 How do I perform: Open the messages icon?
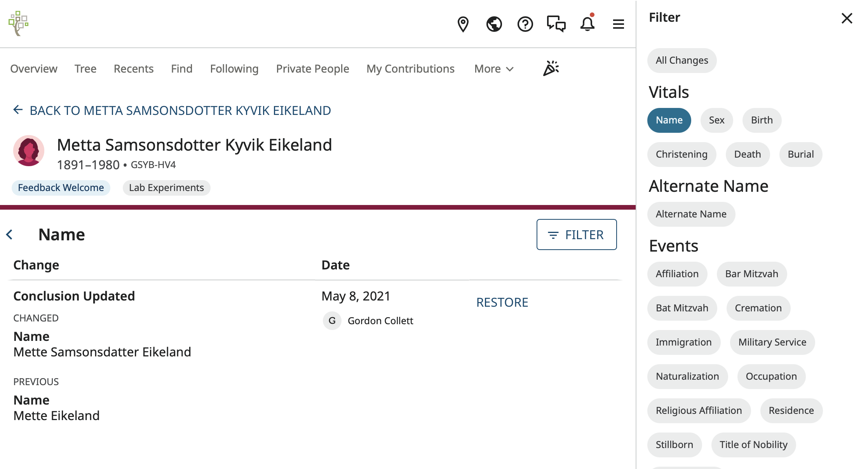tap(556, 24)
